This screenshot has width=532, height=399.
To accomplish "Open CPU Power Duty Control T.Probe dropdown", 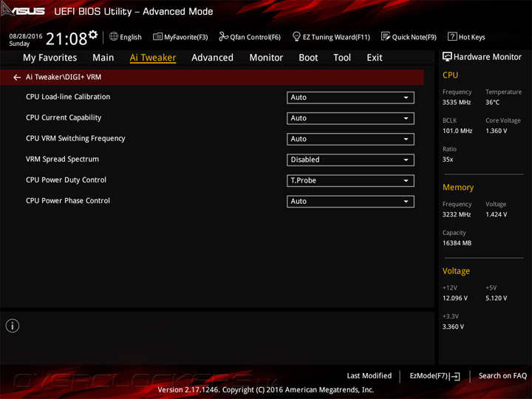I will coord(350,181).
